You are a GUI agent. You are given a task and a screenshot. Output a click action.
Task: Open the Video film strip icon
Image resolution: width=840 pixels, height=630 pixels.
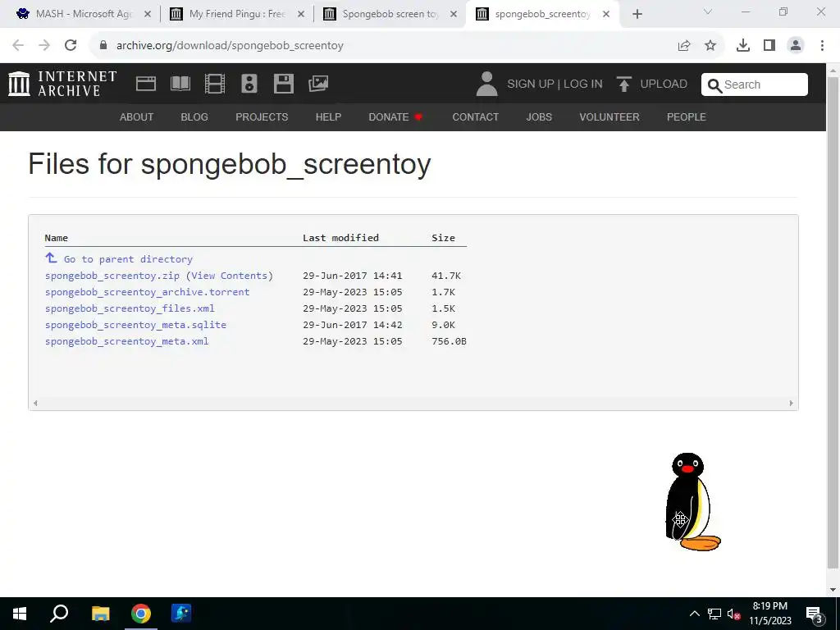point(214,84)
